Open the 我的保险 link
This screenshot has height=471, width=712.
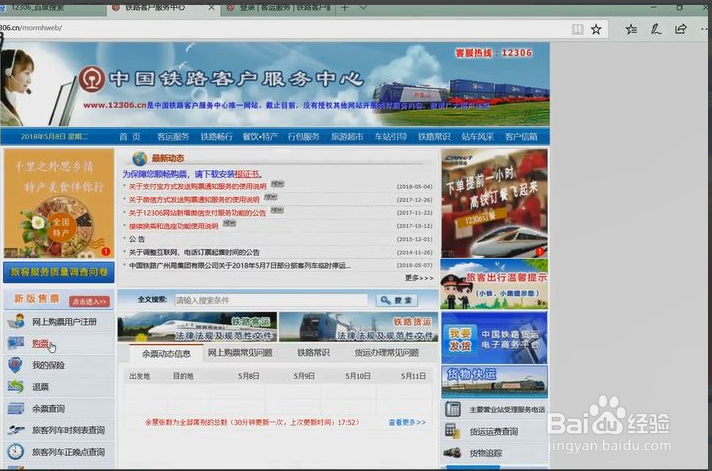48,365
